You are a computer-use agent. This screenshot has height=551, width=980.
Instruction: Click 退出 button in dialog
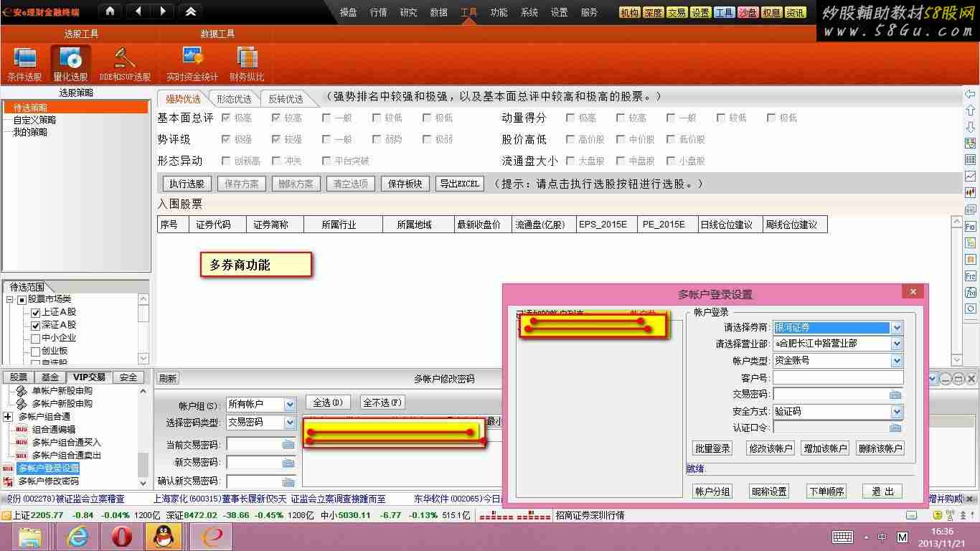(x=882, y=491)
